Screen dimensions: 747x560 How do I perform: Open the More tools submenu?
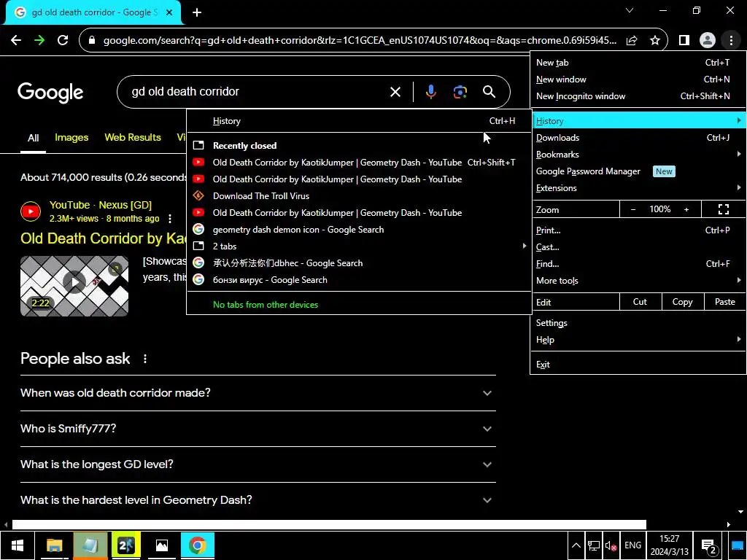(x=638, y=281)
